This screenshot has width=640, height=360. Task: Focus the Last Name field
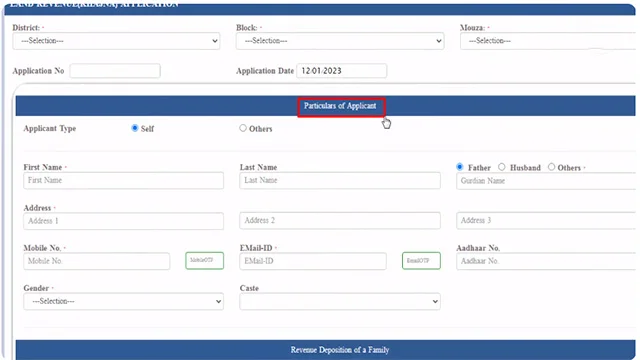pos(340,180)
